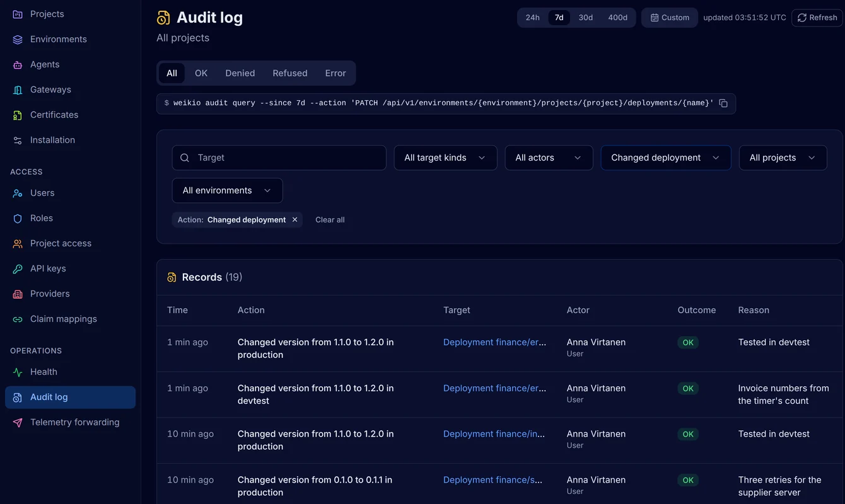
Task: Click the Target search field
Action: pyautogui.click(x=279, y=157)
